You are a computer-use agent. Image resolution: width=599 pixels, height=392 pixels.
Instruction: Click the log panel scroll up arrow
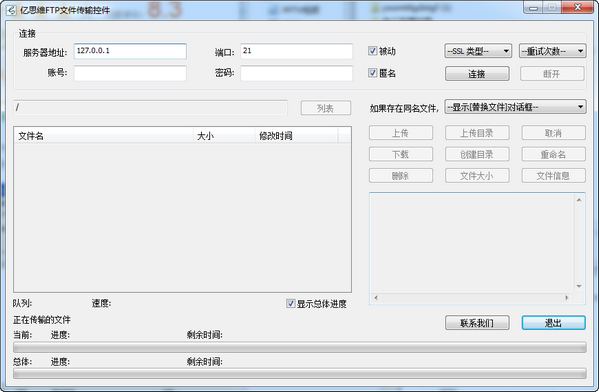579,200
